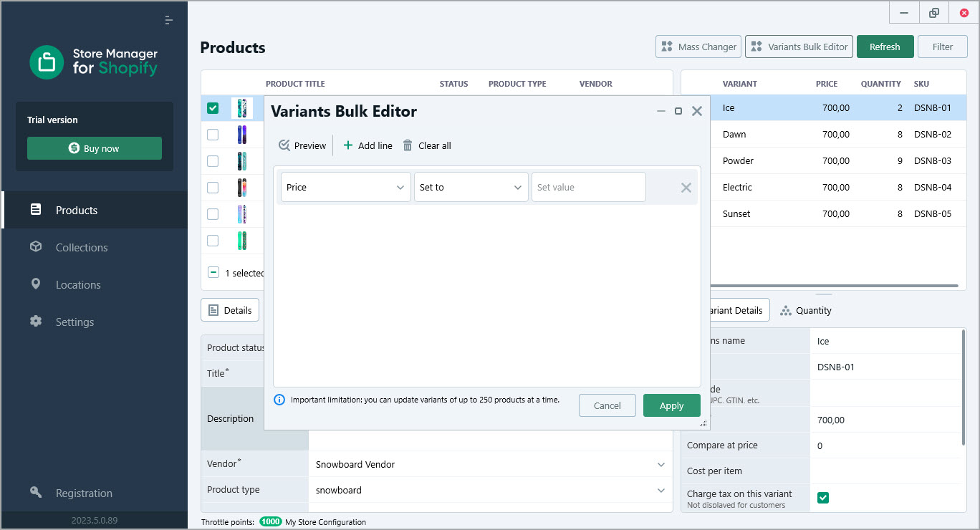
Task: Click the second product snowboard thumbnail
Action: (241, 135)
